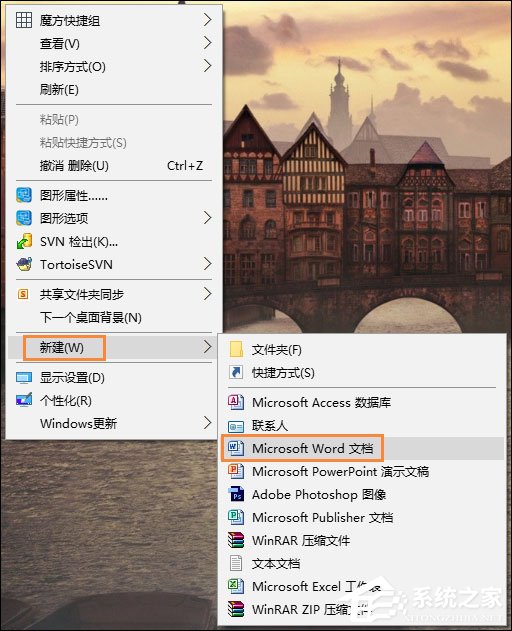Click the TortoiseSVN tortoise icon
The height and width of the screenshot is (631, 512).
(x=24, y=264)
